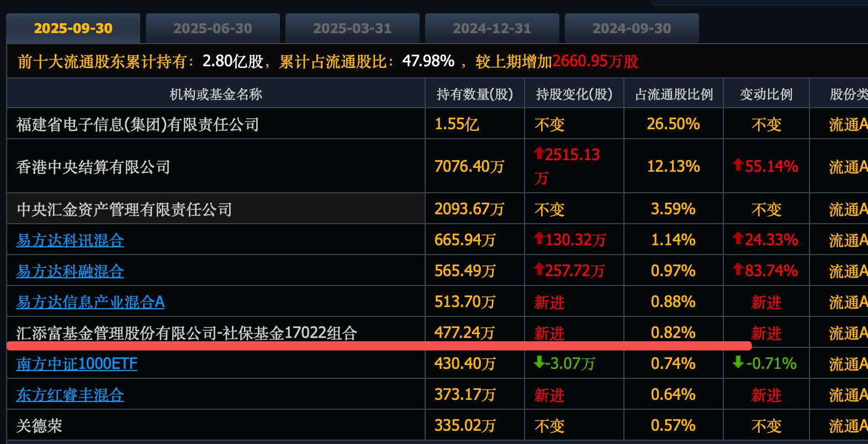
Task: Click the 257.72万 share change value
Action: point(570,271)
